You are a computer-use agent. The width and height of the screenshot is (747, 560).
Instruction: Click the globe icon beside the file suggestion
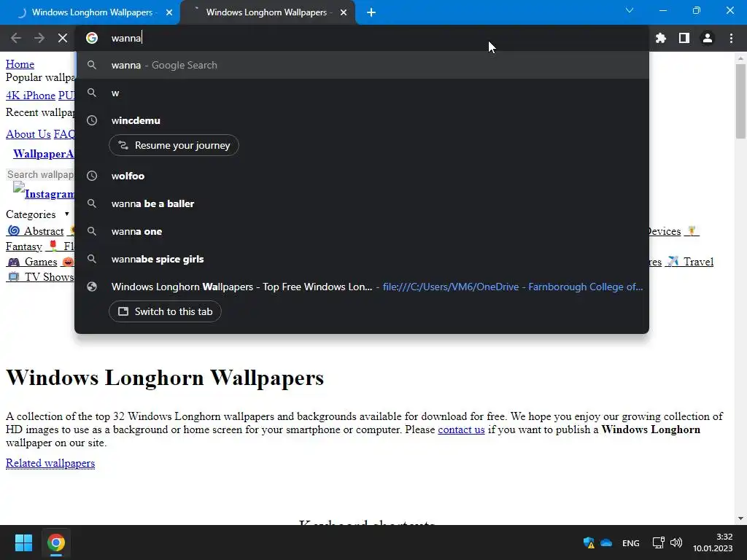click(92, 287)
